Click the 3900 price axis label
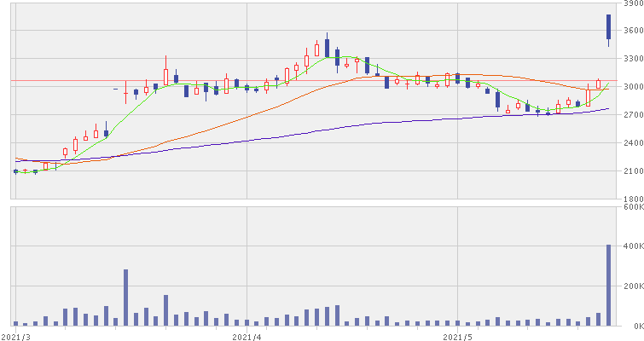 click(x=633, y=4)
